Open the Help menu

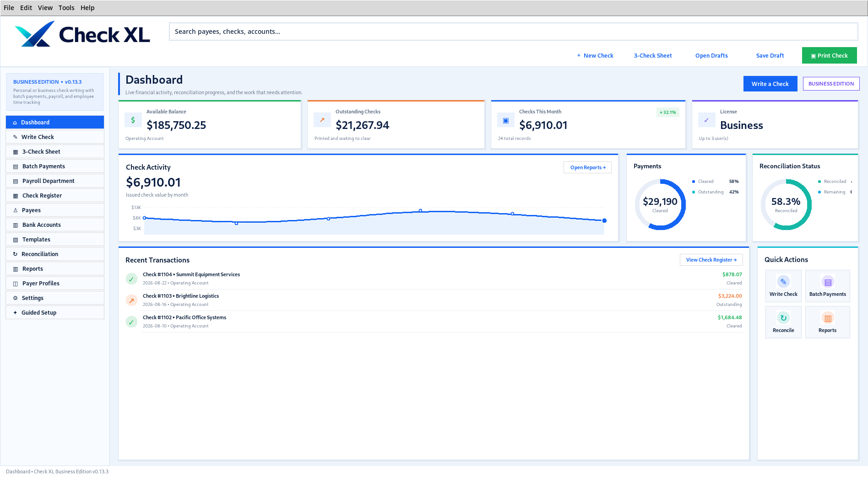coord(87,8)
